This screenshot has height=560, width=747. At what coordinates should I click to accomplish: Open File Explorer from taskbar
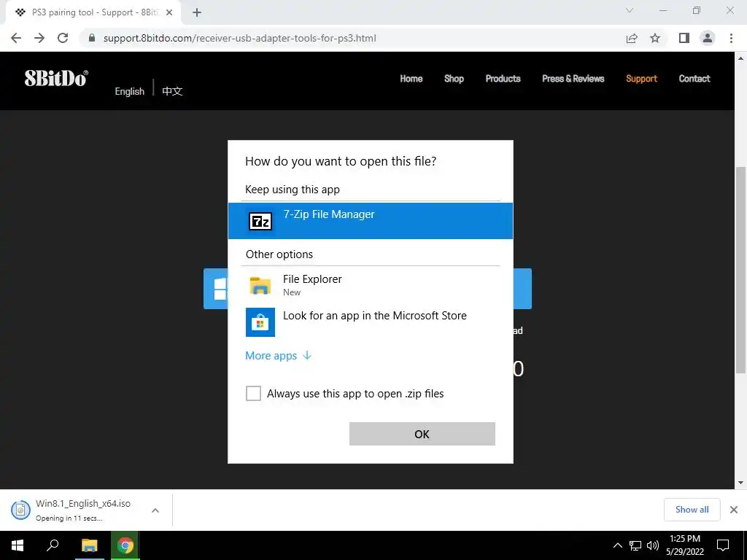coord(89,545)
